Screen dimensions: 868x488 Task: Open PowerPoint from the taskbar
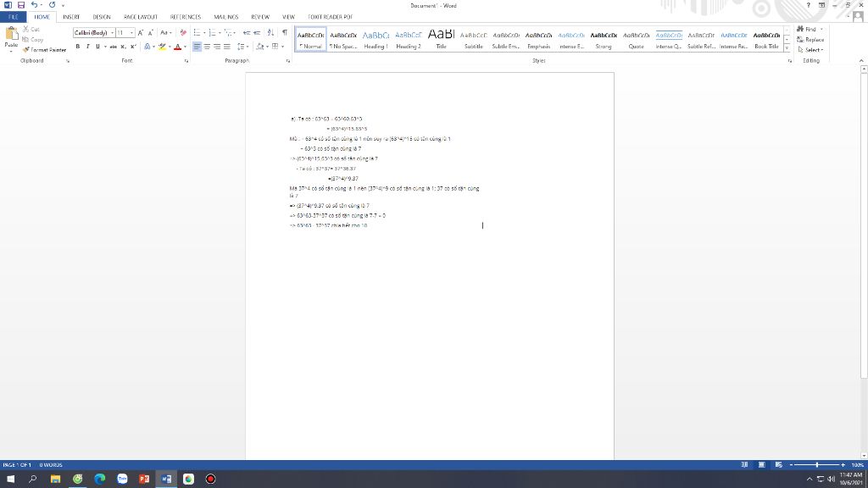coord(144,479)
